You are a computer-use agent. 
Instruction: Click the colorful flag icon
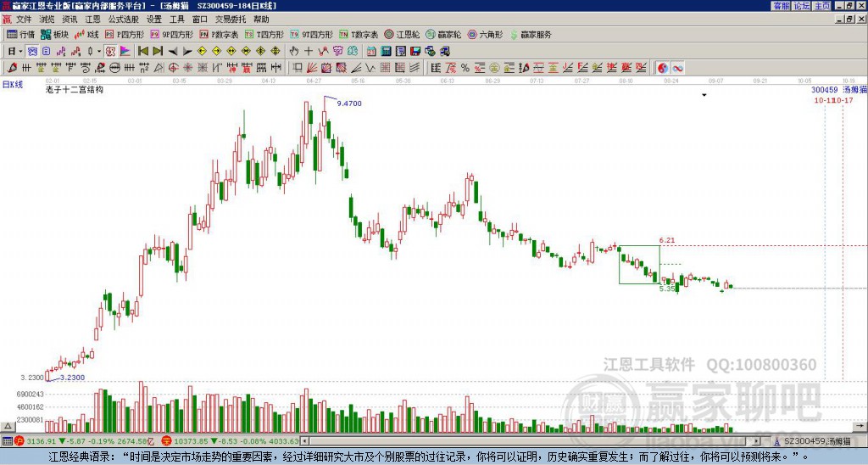(125, 52)
